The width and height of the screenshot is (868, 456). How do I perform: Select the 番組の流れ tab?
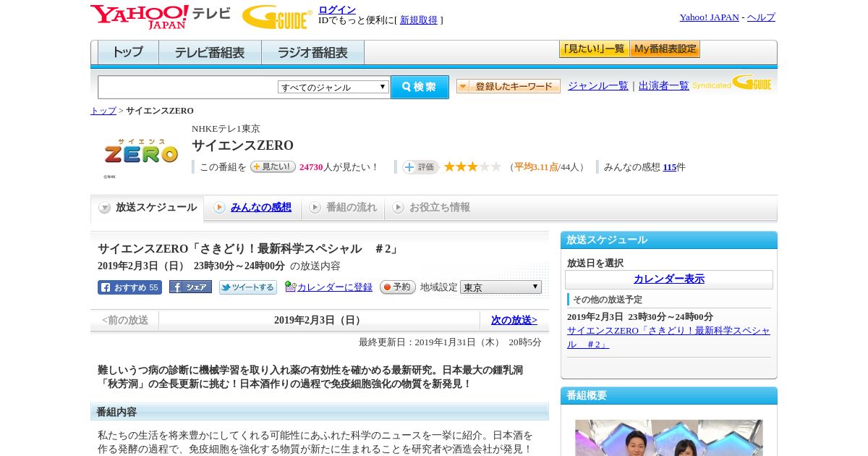[343, 208]
